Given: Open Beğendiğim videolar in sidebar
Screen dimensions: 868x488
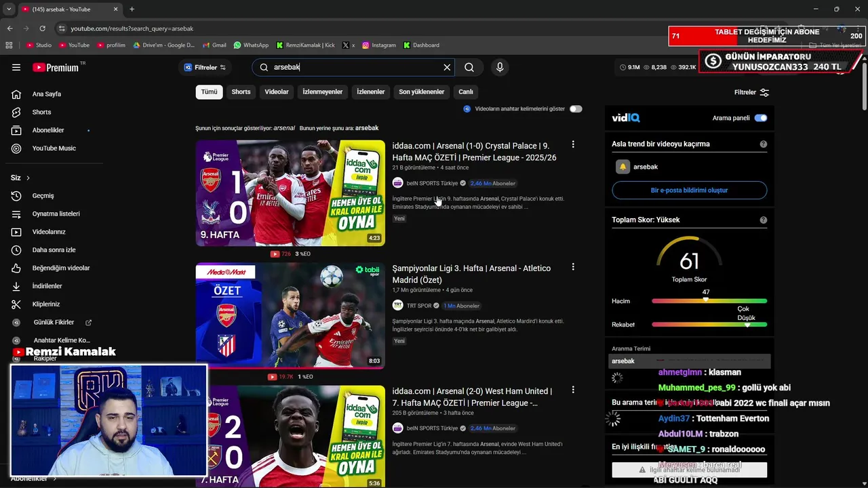Looking at the screenshot, I should [61, 268].
